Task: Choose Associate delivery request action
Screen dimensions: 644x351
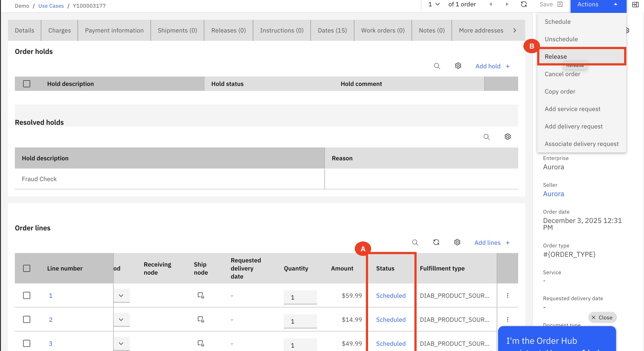Action: click(x=582, y=144)
